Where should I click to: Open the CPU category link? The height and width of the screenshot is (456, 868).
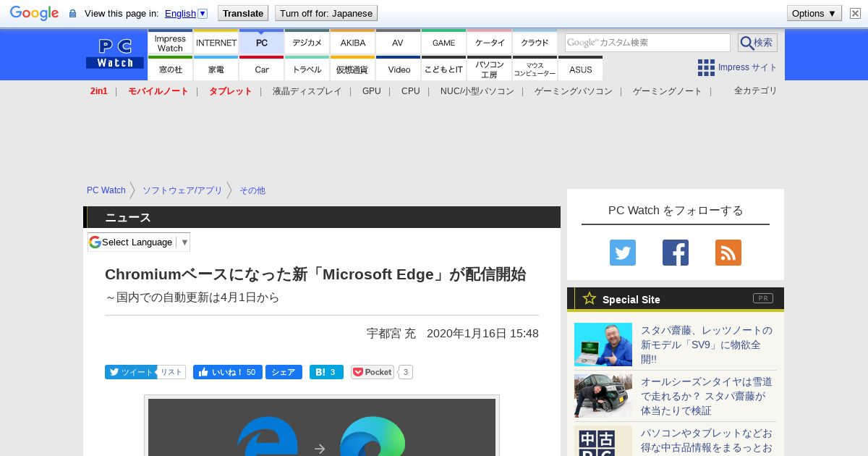pyautogui.click(x=410, y=91)
